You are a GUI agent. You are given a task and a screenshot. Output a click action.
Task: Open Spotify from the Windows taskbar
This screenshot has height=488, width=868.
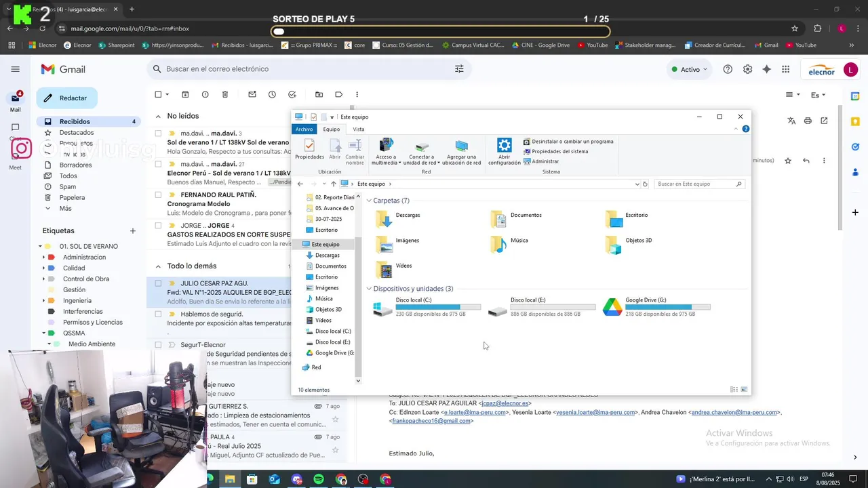point(319,479)
